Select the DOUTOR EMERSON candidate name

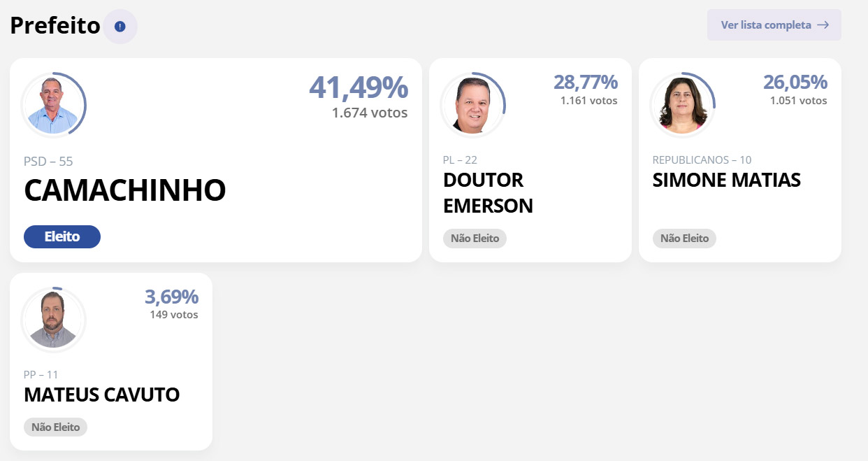click(x=488, y=192)
